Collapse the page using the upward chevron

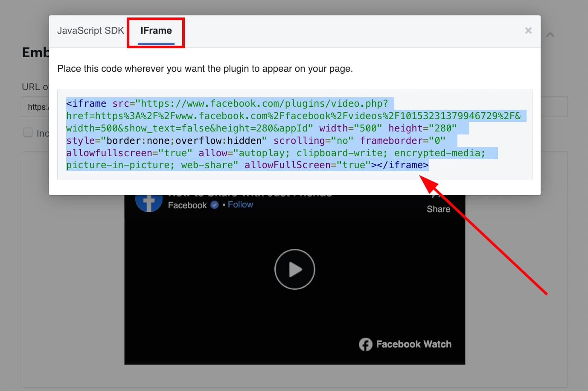click(x=550, y=34)
